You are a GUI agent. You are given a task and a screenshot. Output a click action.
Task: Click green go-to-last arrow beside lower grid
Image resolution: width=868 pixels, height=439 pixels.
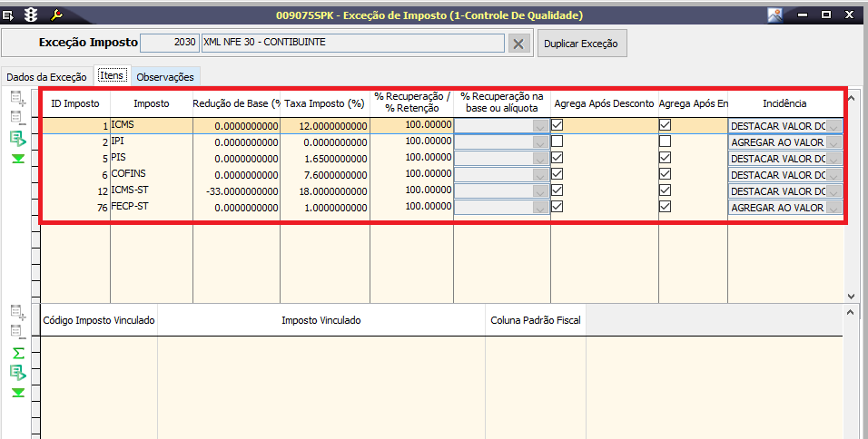click(x=17, y=392)
